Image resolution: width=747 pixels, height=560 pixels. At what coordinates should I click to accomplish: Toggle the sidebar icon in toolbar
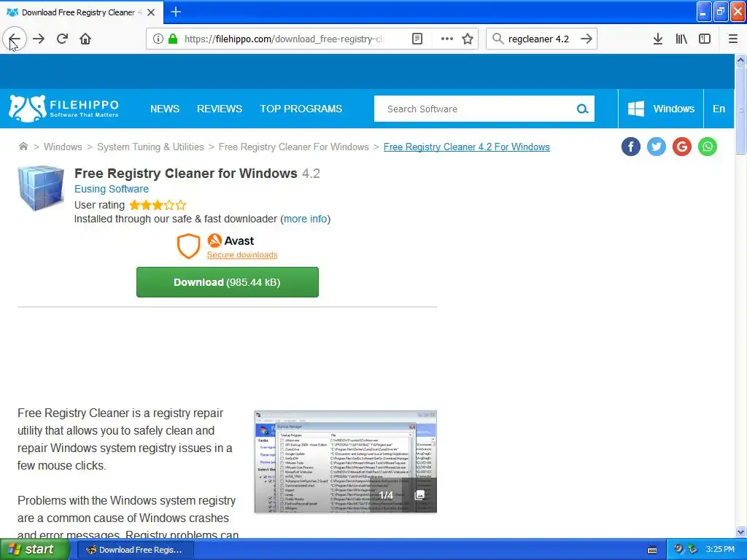[705, 39]
